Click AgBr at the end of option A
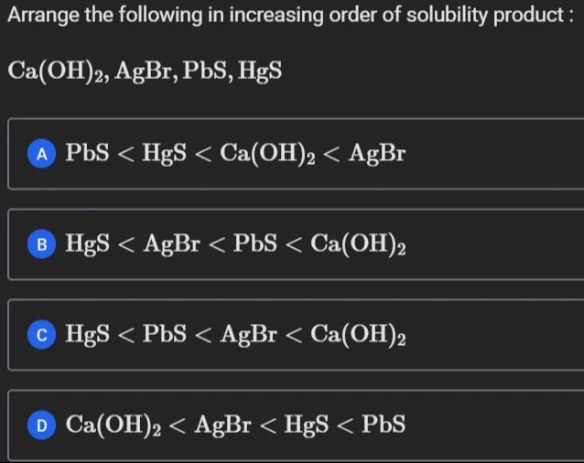Screen dimensions: 584x463 pyautogui.click(x=377, y=153)
